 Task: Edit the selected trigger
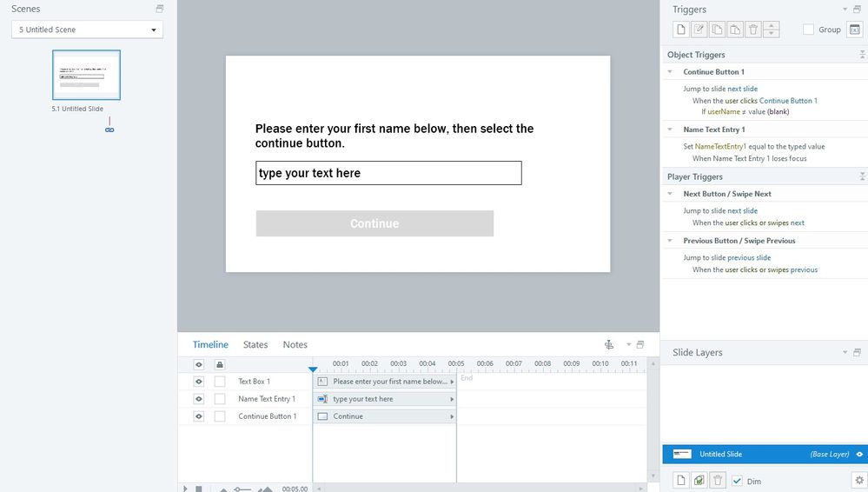click(699, 30)
